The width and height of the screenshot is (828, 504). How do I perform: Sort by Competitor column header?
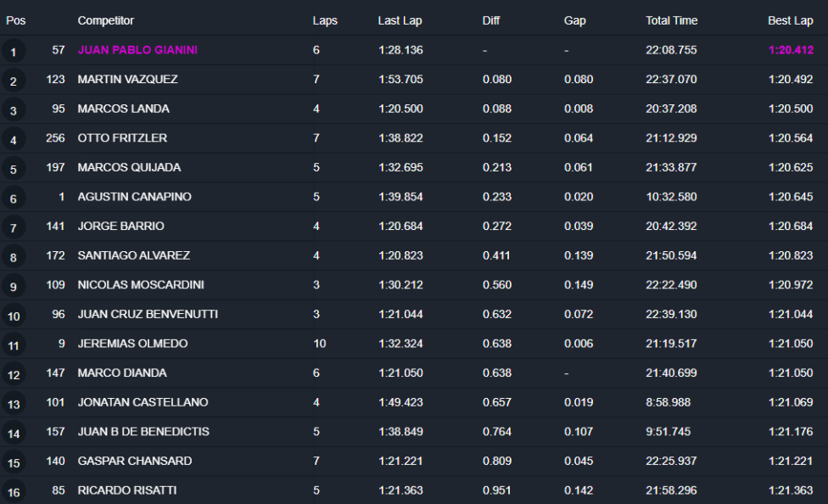106,20
